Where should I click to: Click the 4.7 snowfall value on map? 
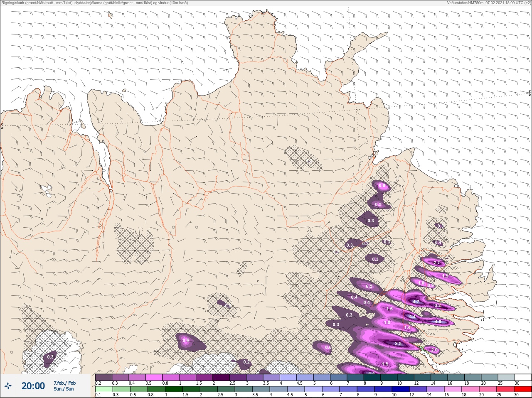click(x=416, y=302)
